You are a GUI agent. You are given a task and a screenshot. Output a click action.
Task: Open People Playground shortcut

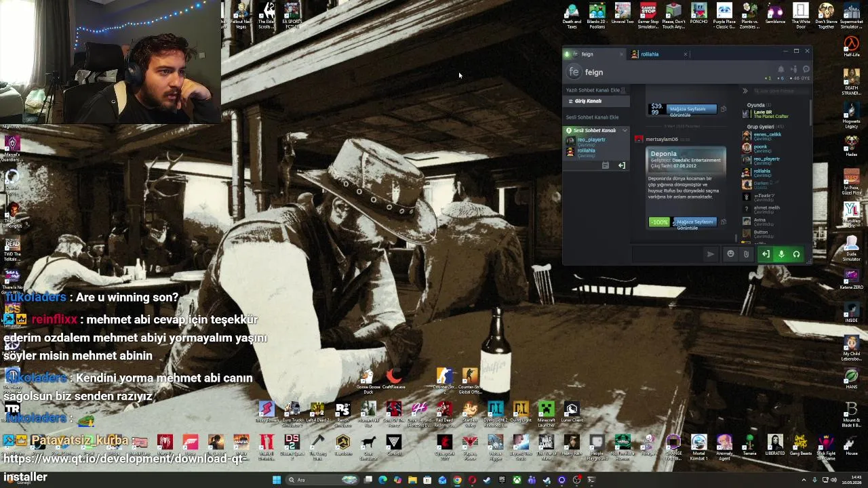(597, 447)
